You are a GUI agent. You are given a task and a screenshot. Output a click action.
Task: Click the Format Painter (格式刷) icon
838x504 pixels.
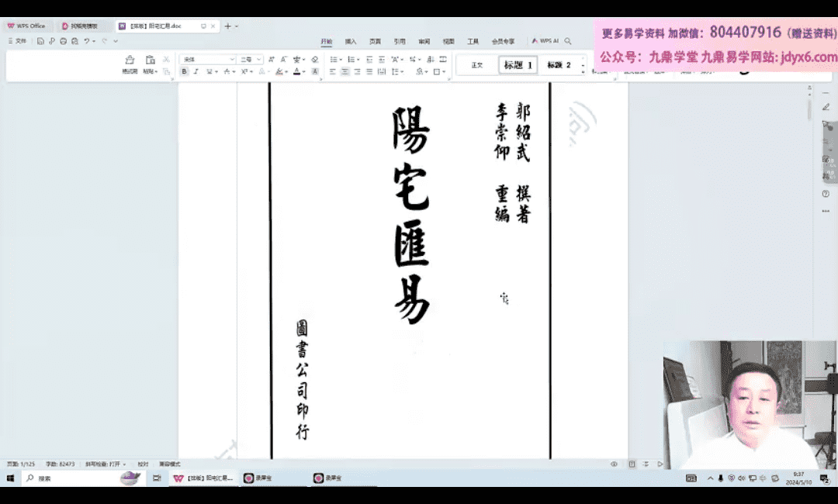pos(129,61)
